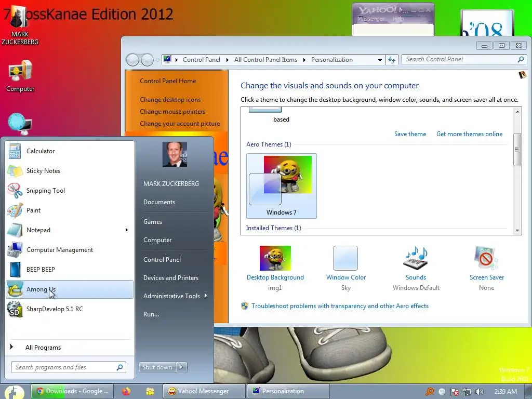Open Notepad in the Start menu
The image size is (532, 399).
[x=70, y=230]
